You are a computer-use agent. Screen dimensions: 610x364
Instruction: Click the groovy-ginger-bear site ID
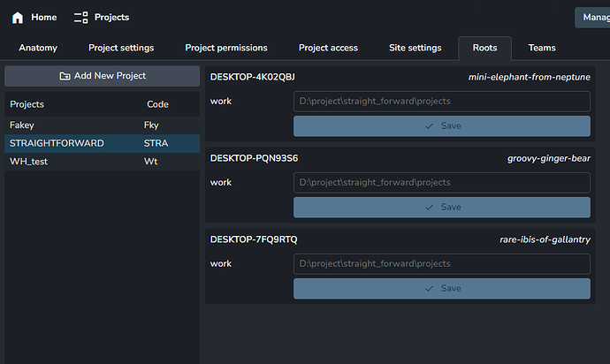pos(548,159)
